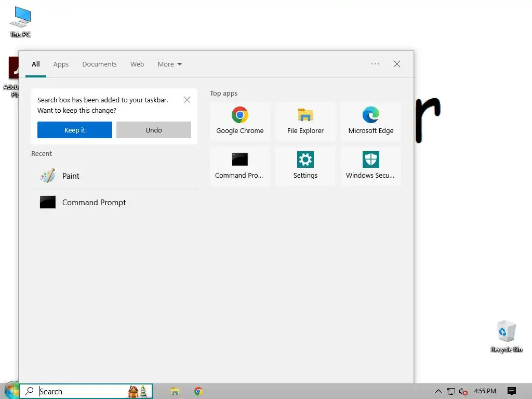Click the Undo button
The width and height of the screenshot is (532, 399).
[154, 130]
